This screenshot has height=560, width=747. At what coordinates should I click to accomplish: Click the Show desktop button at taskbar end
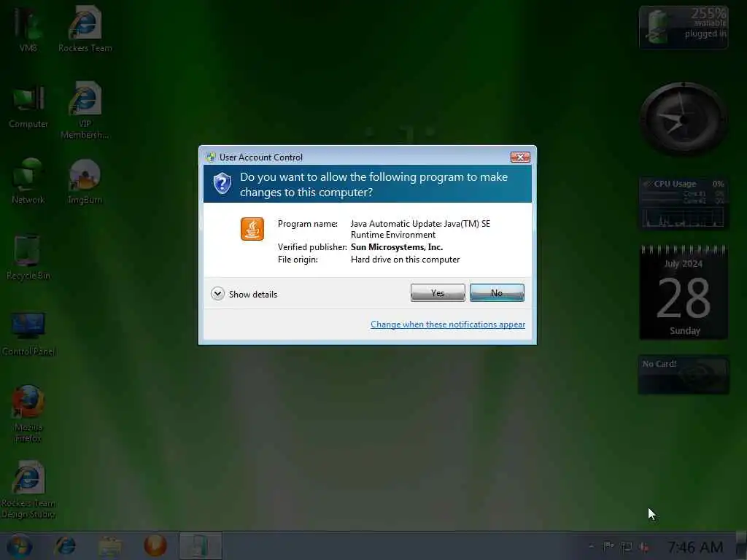tap(741, 545)
